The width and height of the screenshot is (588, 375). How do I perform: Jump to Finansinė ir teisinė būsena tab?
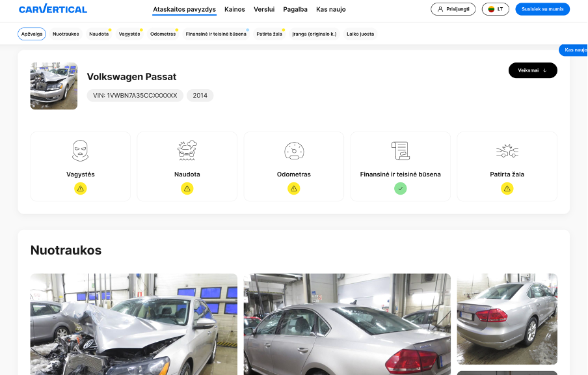pyautogui.click(x=216, y=34)
